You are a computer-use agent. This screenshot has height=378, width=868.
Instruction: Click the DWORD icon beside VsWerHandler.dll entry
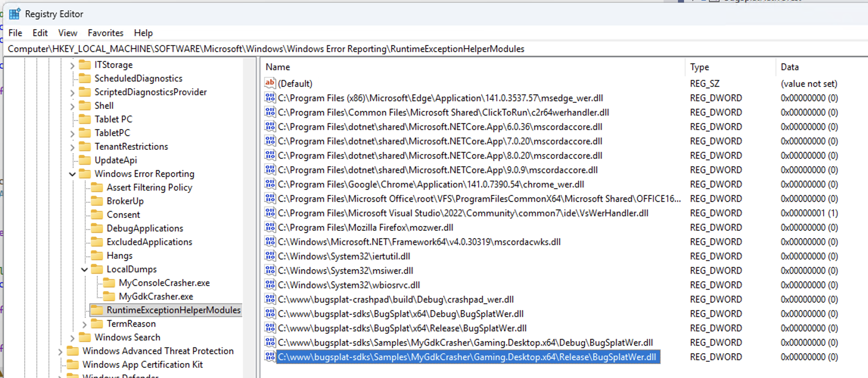pos(270,213)
